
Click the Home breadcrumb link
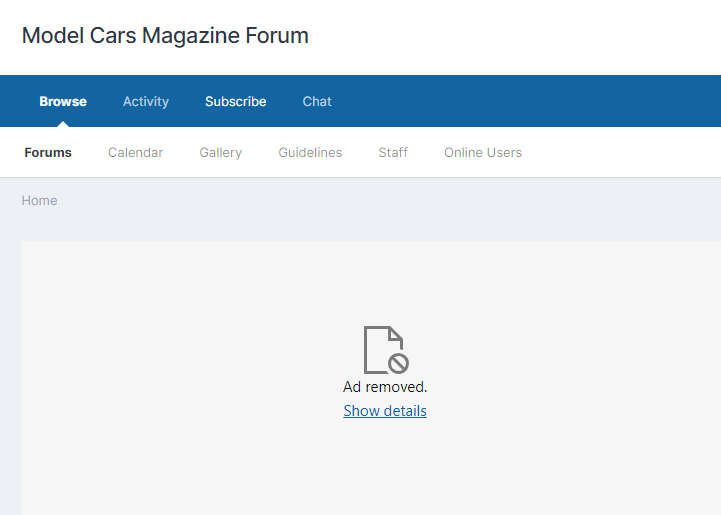40,200
